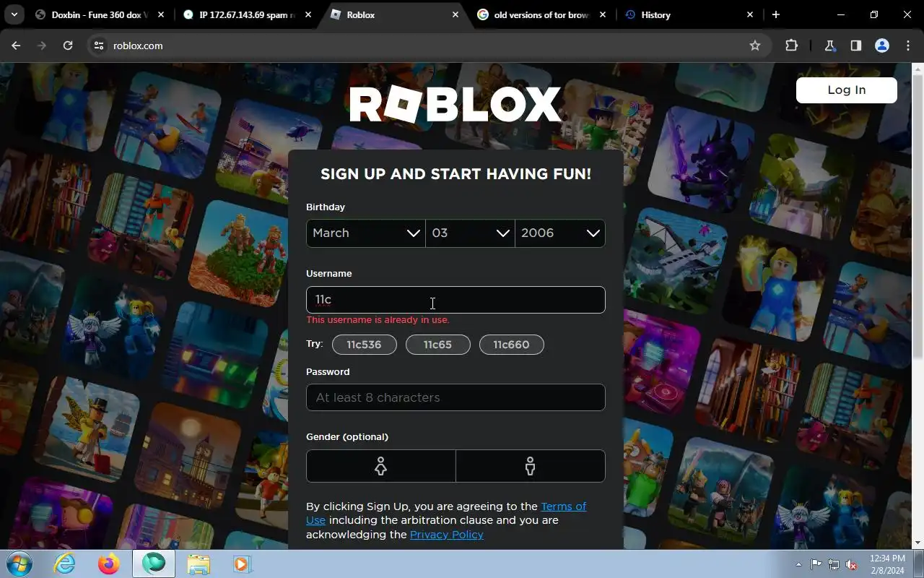Open the media player taskbar icon
Image resolution: width=924 pixels, height=578 pixels.
(241, 564)
